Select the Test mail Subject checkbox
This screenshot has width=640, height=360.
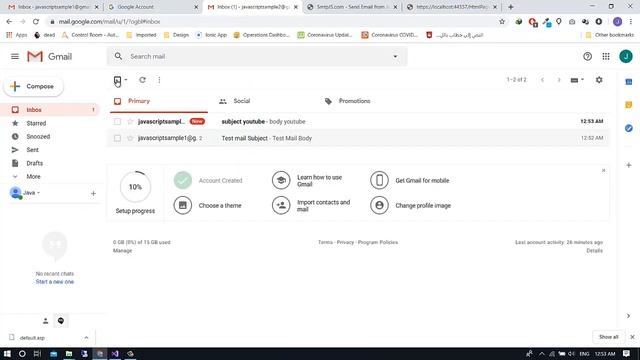(x=118, y=138)
